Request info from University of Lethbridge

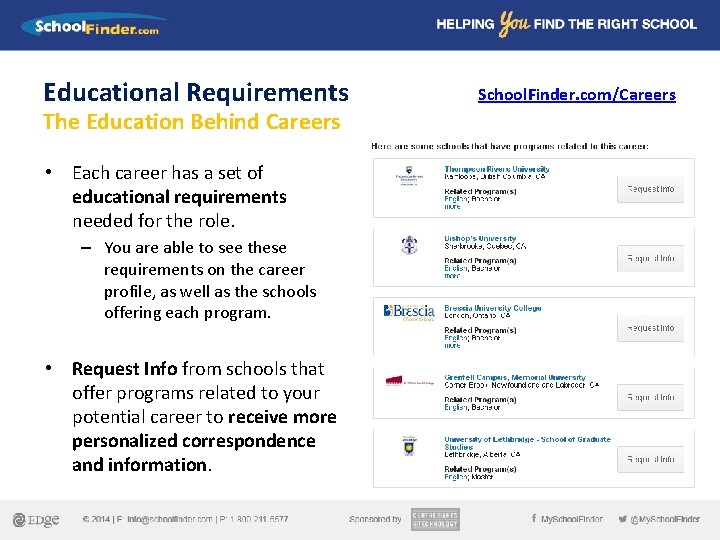click(650, 459)
